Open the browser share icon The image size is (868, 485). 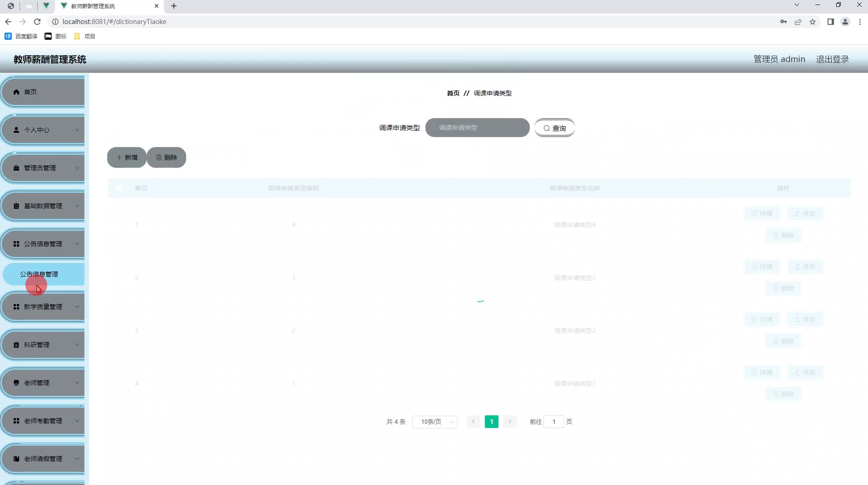click(x=798, y=22)
